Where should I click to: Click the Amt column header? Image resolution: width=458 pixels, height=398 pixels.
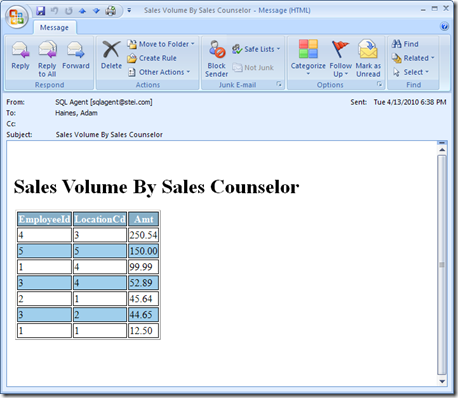(x=143, y=219)
